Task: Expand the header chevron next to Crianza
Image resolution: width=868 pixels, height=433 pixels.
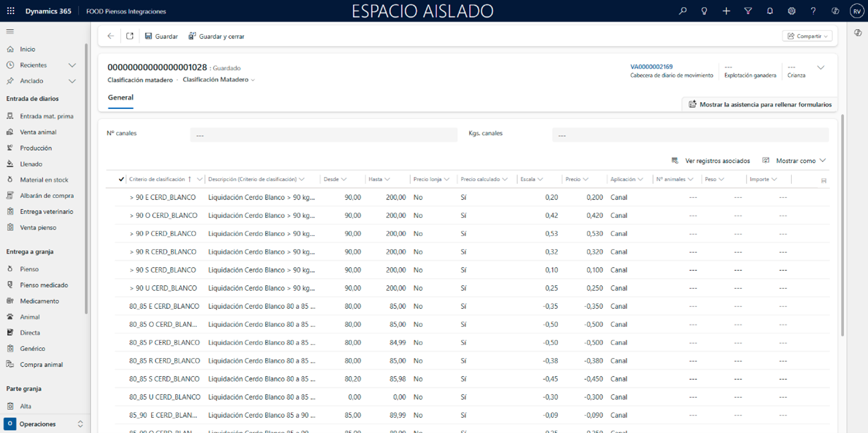Action: coord(821,67)
